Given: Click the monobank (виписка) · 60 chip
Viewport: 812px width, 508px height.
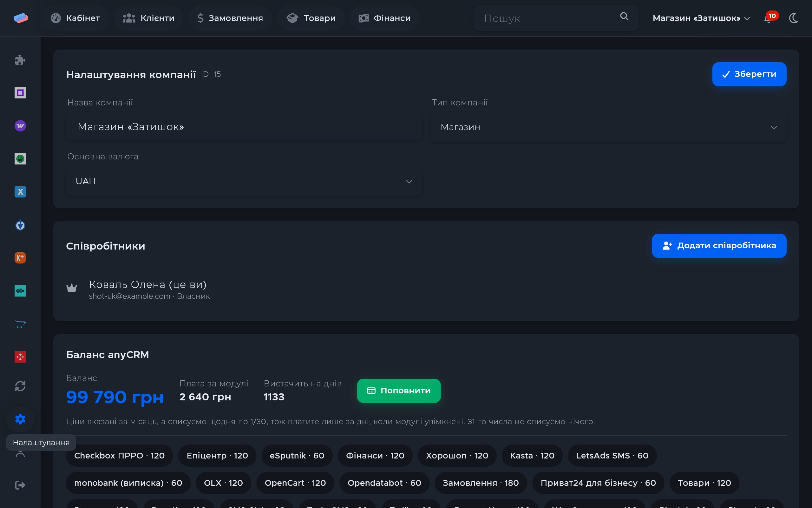Looking at the screenshot, I should point(128,483).
